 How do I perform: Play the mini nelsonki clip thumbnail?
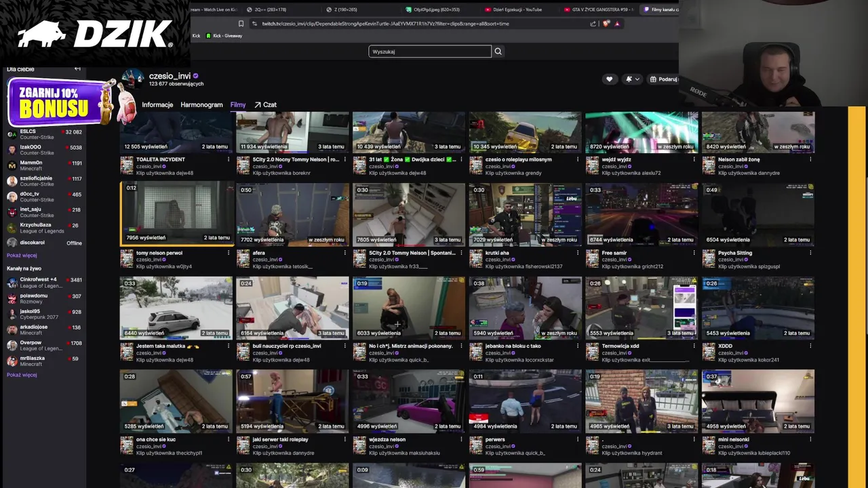tap(758, 401)
